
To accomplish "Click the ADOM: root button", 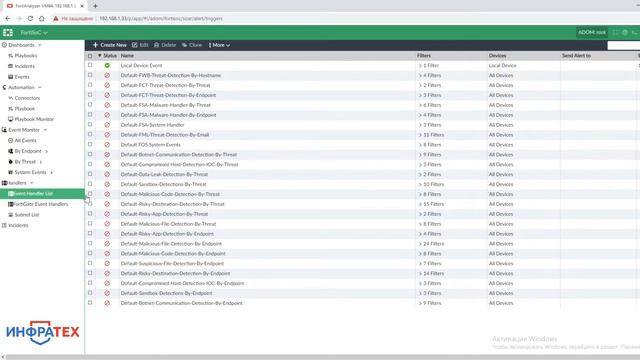I will (x=592, y=32).
